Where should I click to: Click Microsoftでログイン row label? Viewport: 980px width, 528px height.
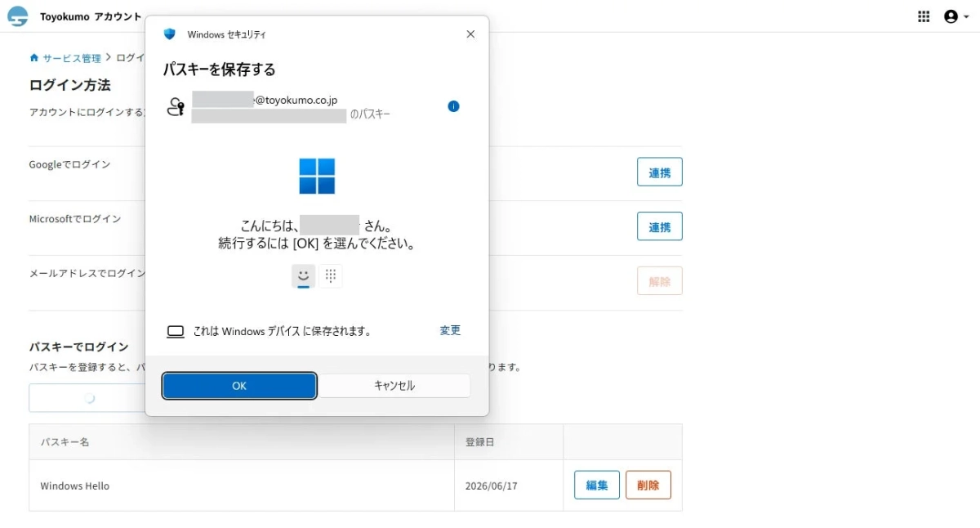(x=75, y=219)
